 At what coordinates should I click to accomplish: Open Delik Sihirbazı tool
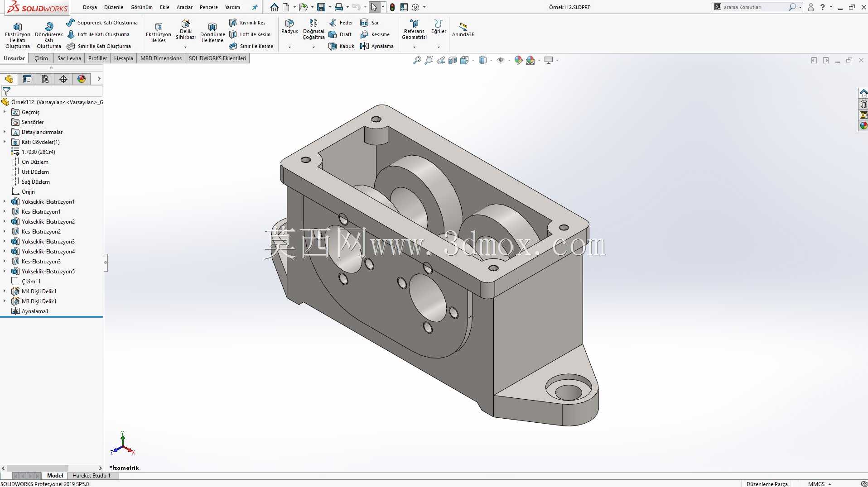coord(186,31)
